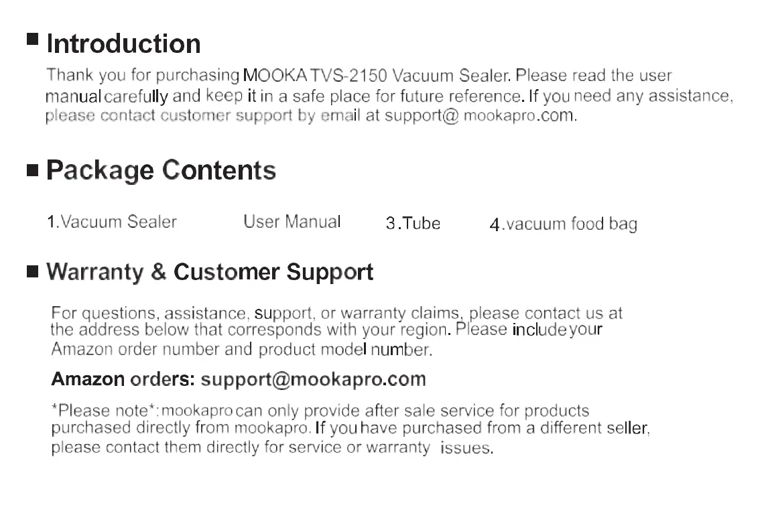Select the Package Contents heading
Screen dimensions: 760x532
click(x=161, y=170)
